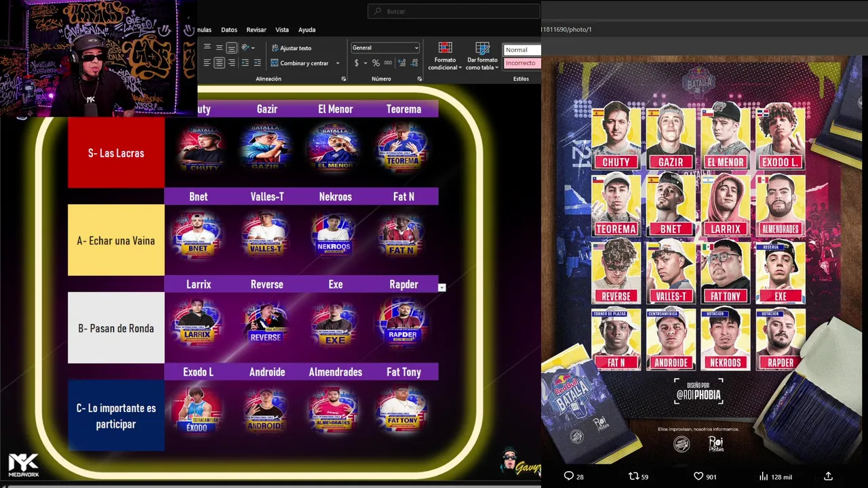Click the Buscar search box
868x488 pixels.
(454, 11)
